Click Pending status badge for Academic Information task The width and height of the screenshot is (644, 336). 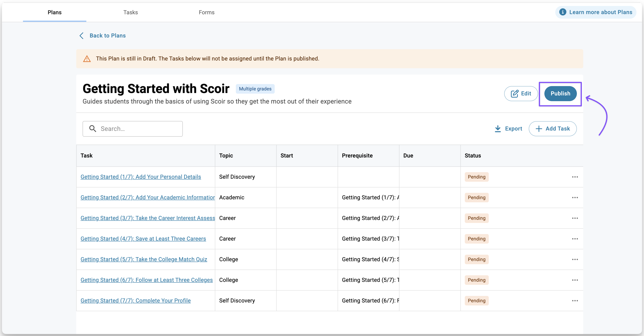coord(476,198)
